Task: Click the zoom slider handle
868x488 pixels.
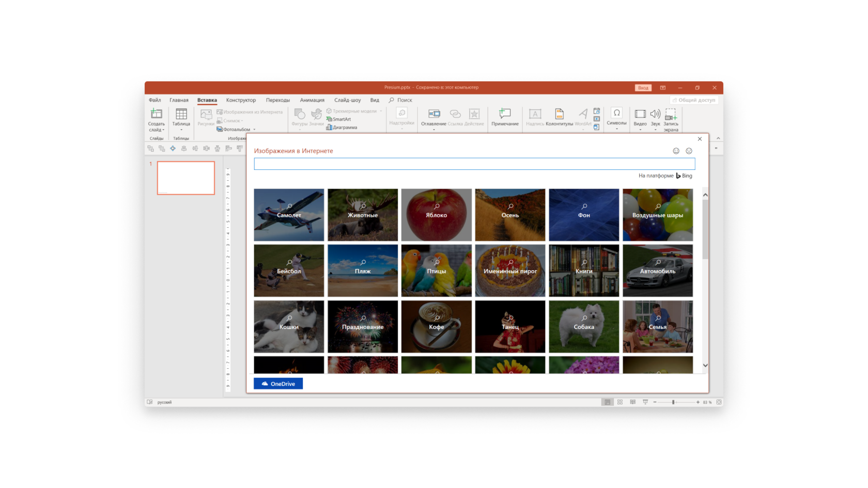Action: 673,402
